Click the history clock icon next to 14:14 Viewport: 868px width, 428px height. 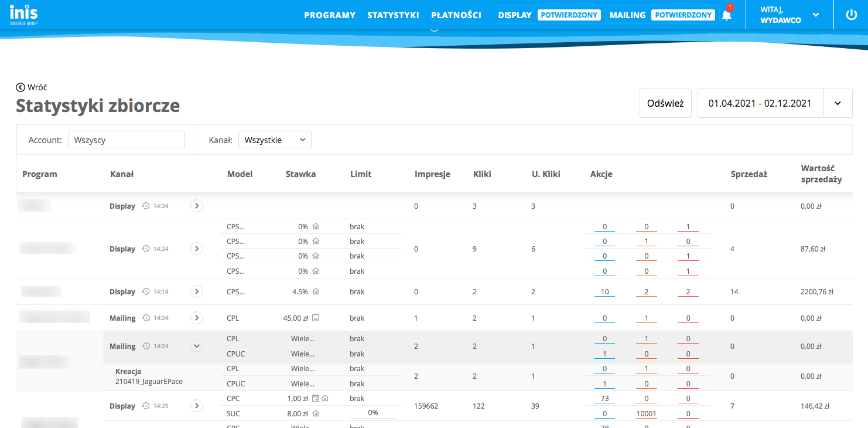[x=146, y=291]
